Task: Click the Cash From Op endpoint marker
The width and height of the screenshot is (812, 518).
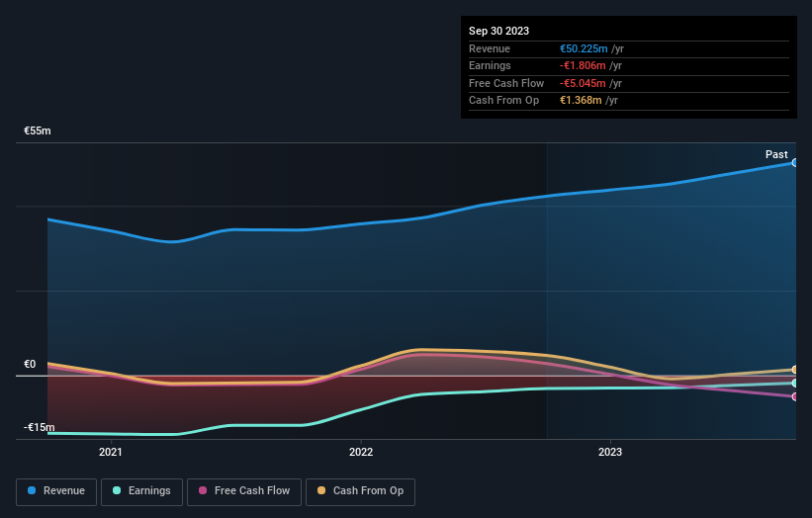Action: point(795,370)
